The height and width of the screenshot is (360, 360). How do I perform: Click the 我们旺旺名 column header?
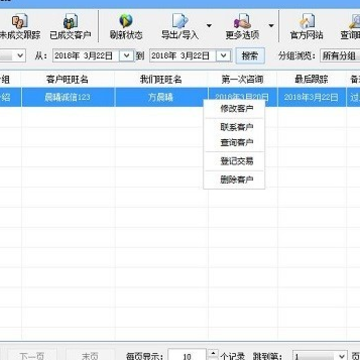(x=161, y=79)
